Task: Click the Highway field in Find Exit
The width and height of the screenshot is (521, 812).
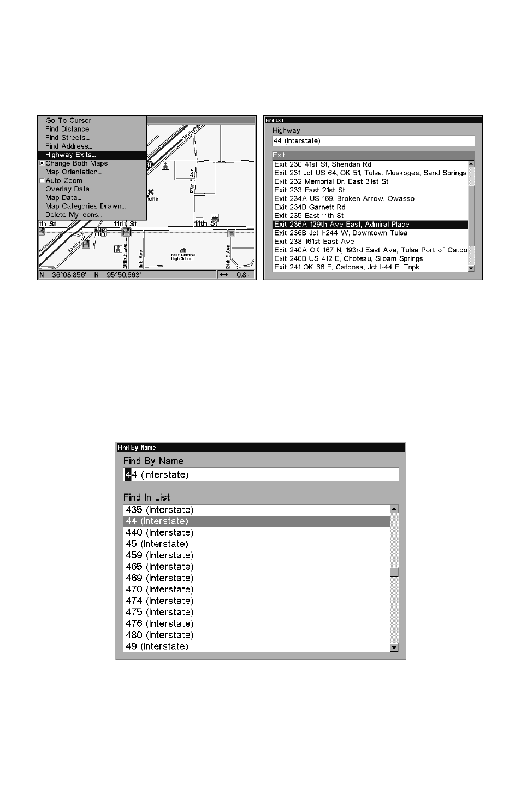Action: [x=374, y=141]
